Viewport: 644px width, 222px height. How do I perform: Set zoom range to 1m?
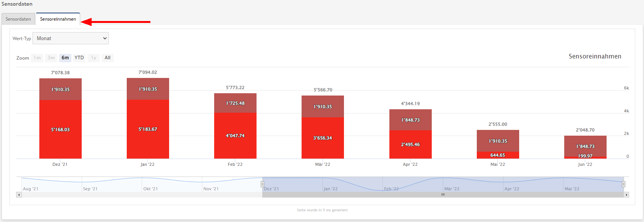[x=37, y=58]
